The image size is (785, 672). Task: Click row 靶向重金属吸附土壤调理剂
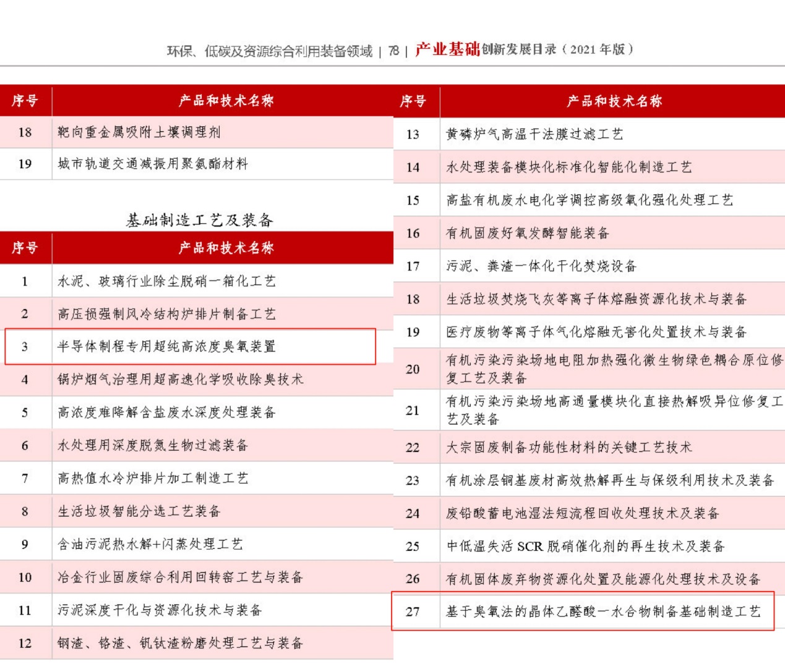139,132
